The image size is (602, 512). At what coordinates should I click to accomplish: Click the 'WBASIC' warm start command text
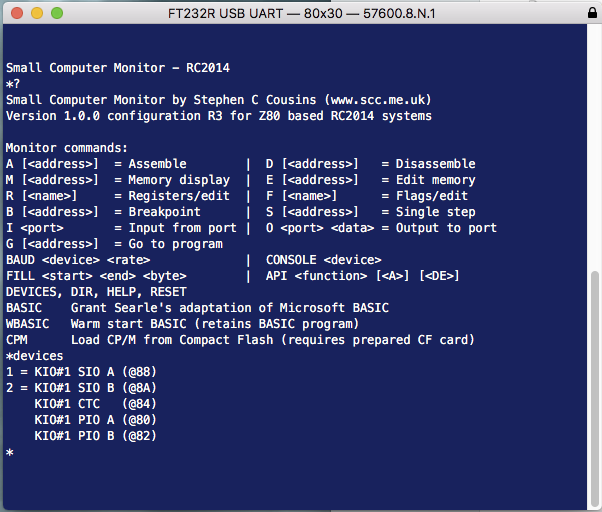tap(28, 324)
